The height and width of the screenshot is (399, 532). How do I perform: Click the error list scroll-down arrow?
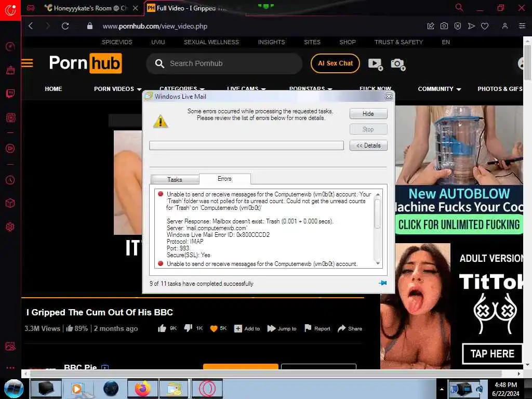[378, 263]
